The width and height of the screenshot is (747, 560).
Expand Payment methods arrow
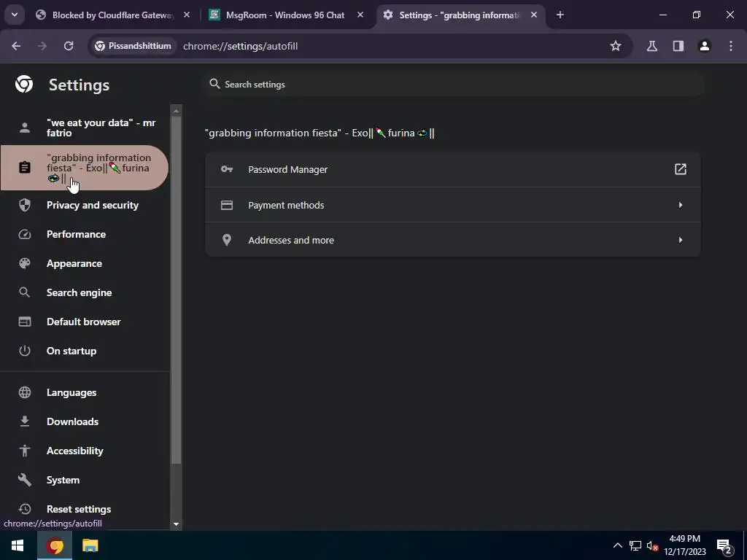(681, 205)
